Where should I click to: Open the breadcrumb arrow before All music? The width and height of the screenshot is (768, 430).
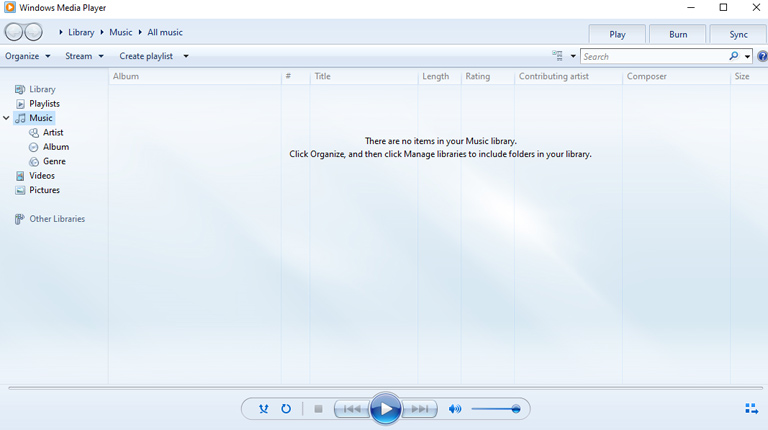pyautogui.click(x=140, y=32)
